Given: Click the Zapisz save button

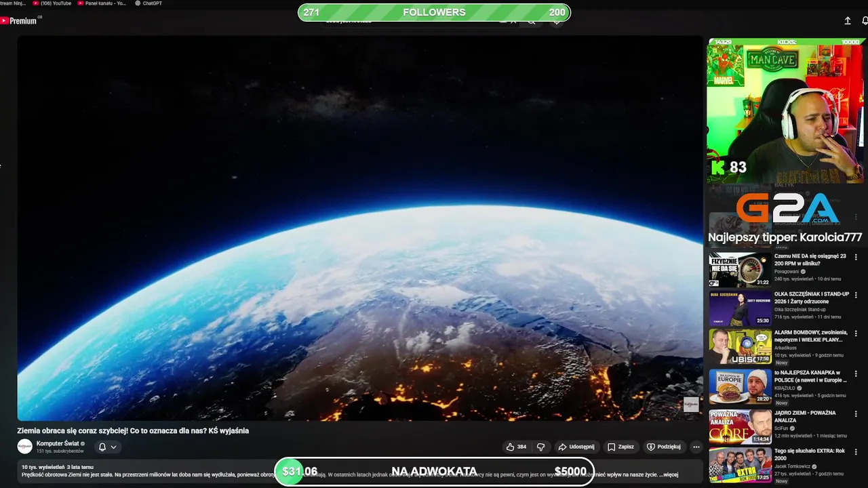Looking at the screenshot, I should [620, 447].
